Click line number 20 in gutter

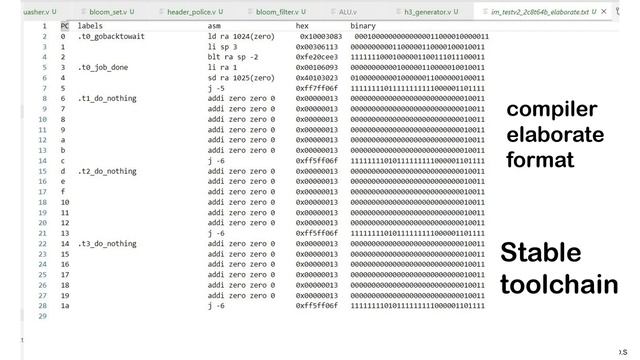pyautogui.click(x=42, y=223)
